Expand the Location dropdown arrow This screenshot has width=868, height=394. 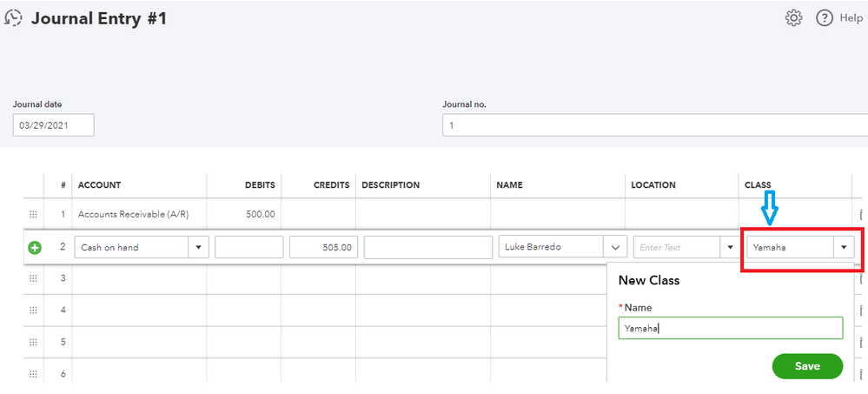pos(730,248)
